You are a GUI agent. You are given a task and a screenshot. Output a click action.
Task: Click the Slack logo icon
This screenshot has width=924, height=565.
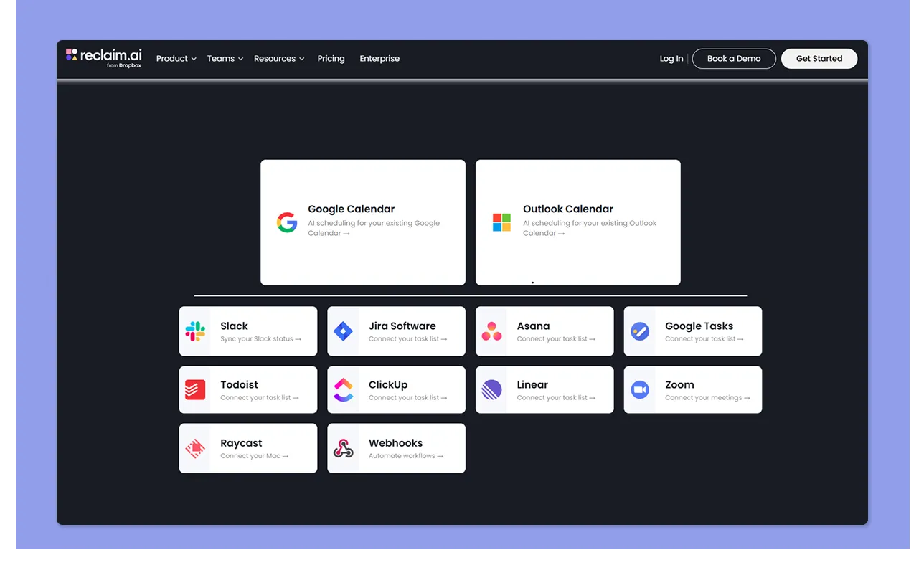tap(195, 331)
